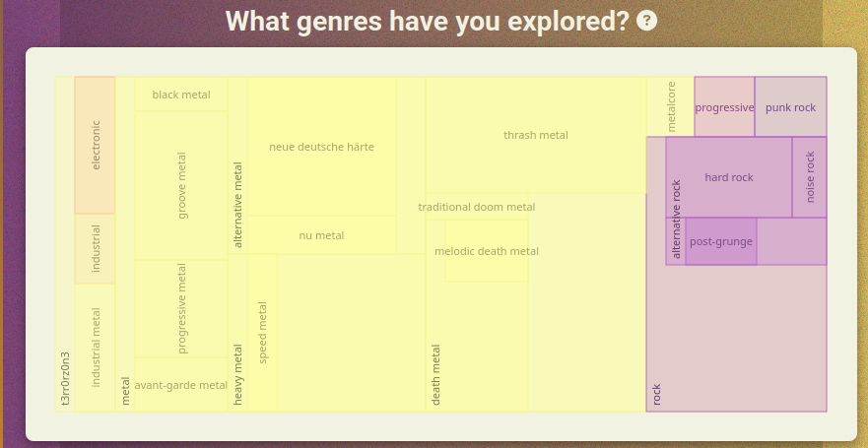Viewport: 868px width, 448px height.
Task: Click the post-grunge genre block
Action: tap(721, 241)
